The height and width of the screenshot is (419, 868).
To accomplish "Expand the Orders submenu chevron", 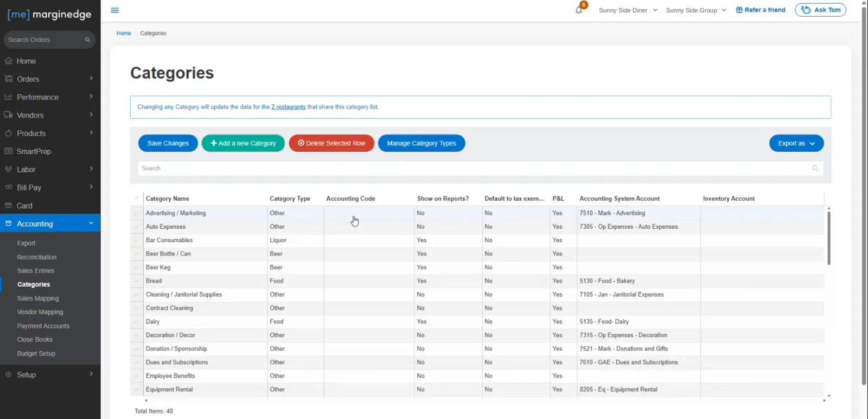I will [x=91, y=79].
